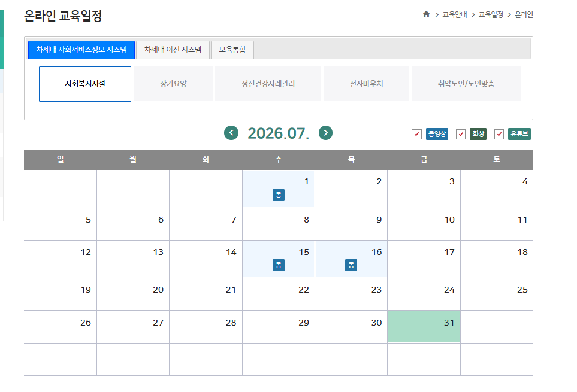Select date 17 on the calendar

pyautogui.click(x=424, y=259)
